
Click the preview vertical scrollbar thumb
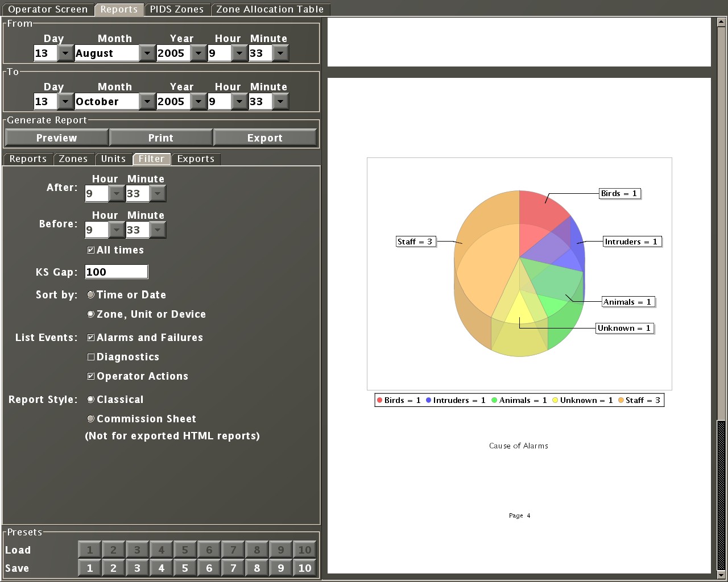(721, 494)
